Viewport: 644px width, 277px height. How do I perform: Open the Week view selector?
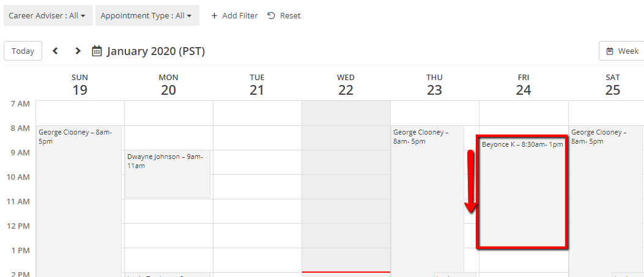622,51
